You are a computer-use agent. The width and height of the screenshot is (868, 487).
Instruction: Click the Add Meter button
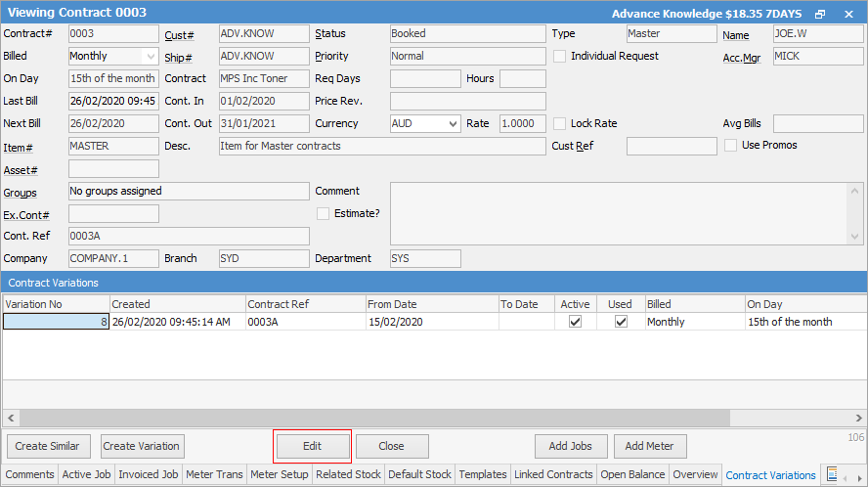click(x=649, y=446)
